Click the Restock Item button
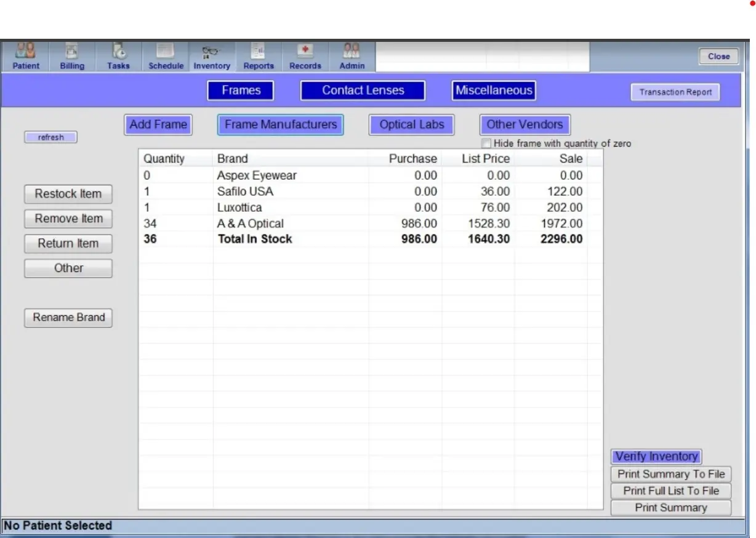This screenshot has width=756, height=538. click(68, 194)
